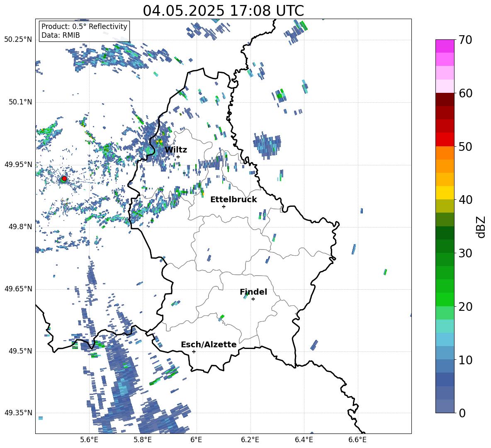
Task: Click the 6.6°E longitude label
Action: point(357,440)
